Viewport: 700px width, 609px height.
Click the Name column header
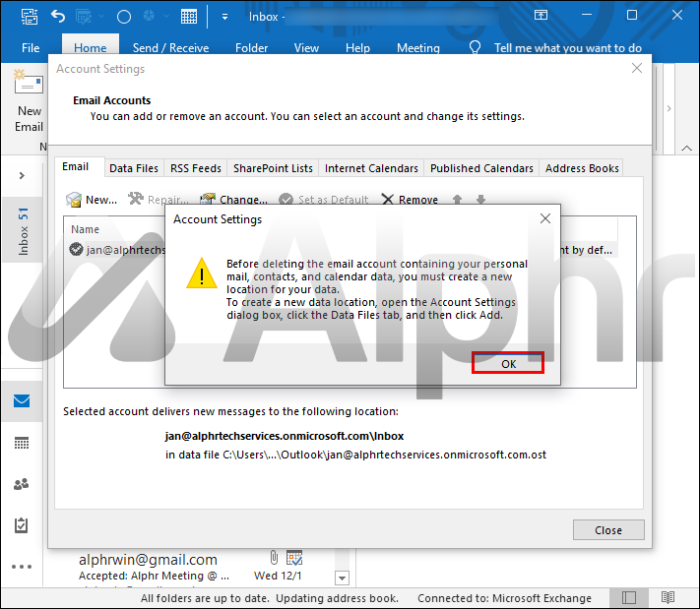[x=85, y=229]
